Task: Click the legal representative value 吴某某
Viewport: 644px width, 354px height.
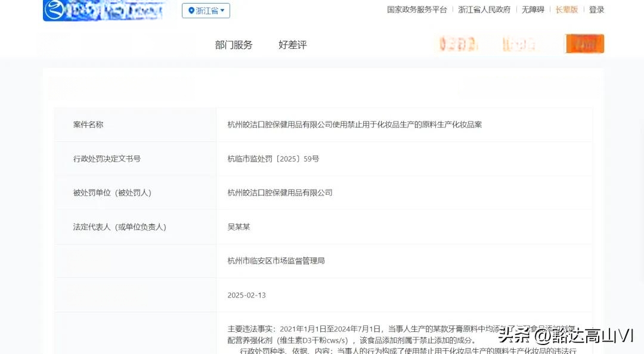Action: coord(239,226)
